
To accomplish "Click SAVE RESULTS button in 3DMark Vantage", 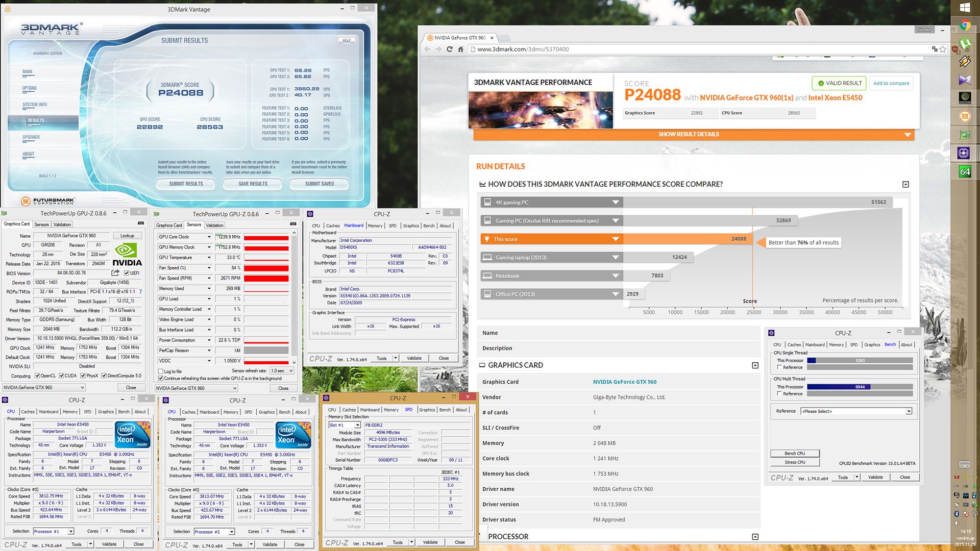I will click(253, 184).
